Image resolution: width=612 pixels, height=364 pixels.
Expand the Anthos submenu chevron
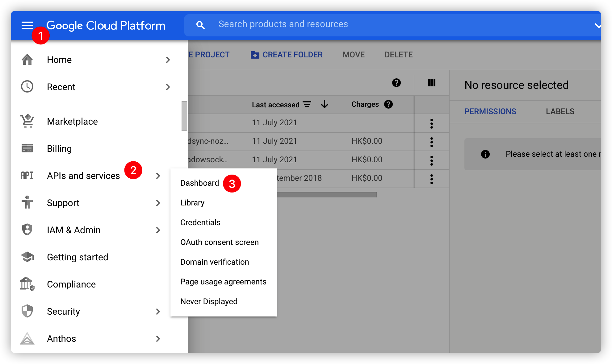click(x=158, y=339)
